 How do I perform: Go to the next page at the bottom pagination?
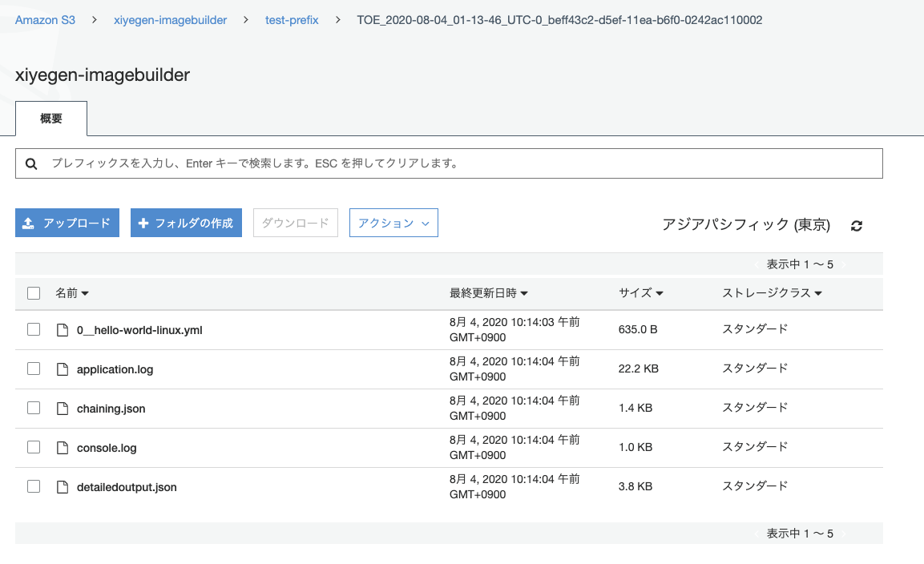tap(844, 534)
